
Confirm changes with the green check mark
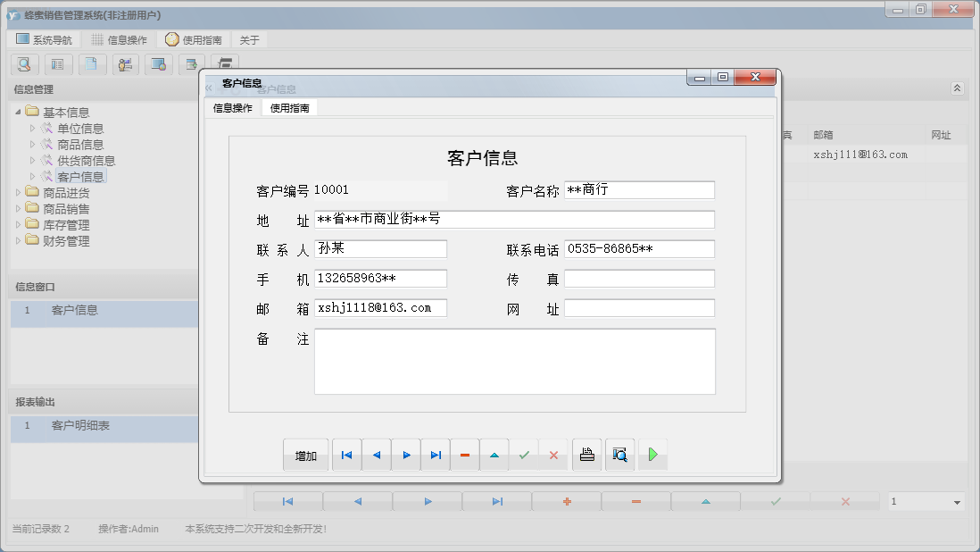point(524,455)
